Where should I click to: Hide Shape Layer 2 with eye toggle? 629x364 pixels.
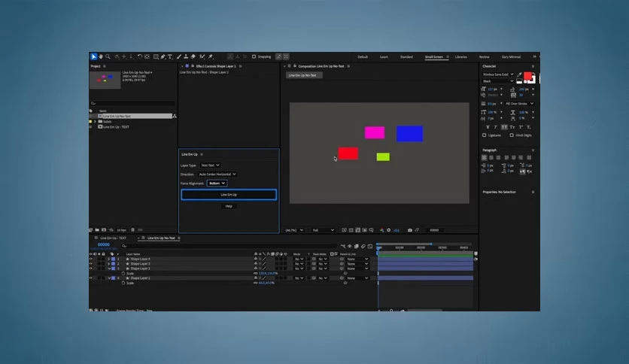(90, 268)
